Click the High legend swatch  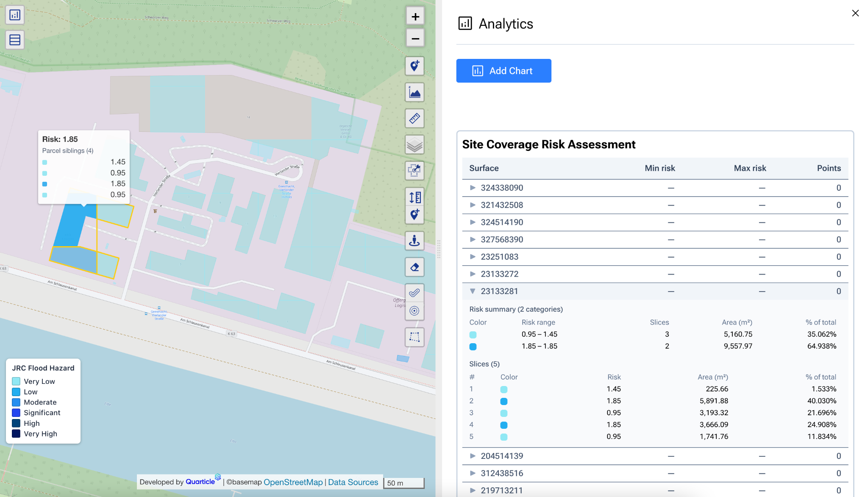(x=16, y=423)
